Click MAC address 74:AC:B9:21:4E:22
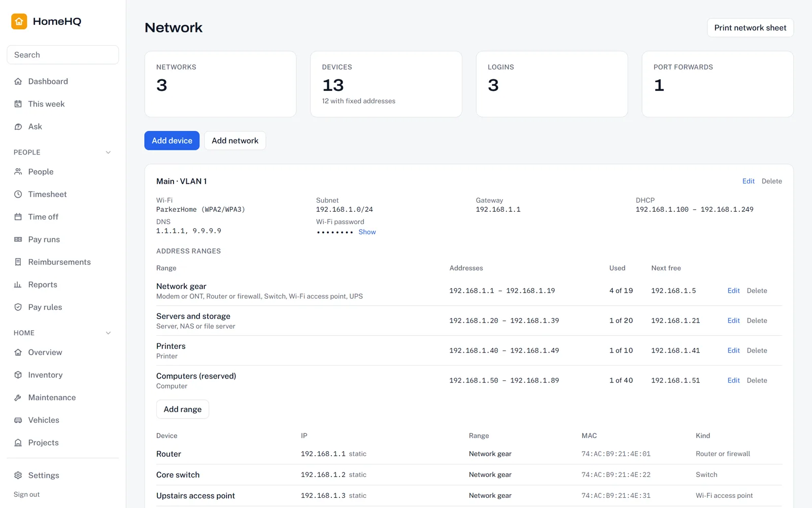 click(616, 475)
